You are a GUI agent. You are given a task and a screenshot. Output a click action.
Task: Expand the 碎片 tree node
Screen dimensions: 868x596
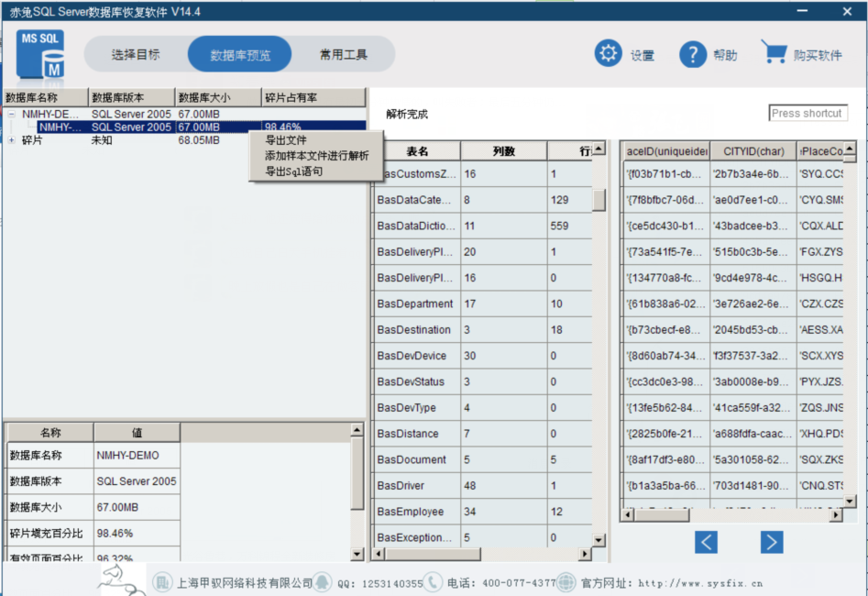[12, 140]
